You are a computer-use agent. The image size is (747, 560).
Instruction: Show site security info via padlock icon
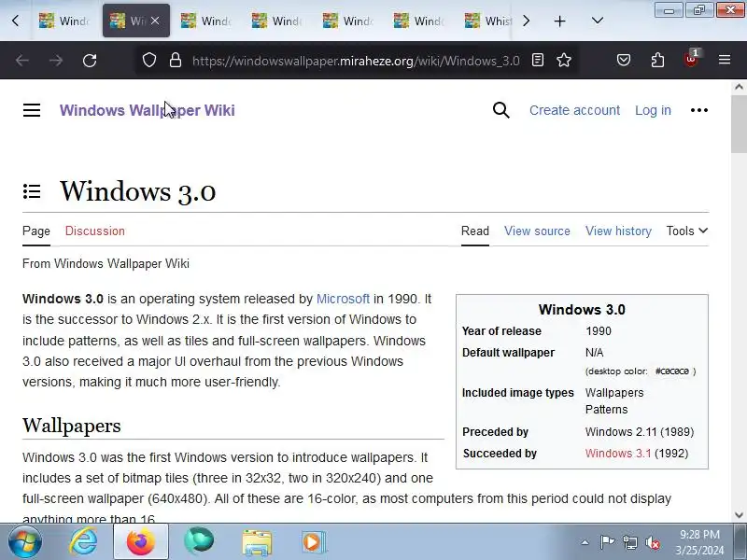176,61
